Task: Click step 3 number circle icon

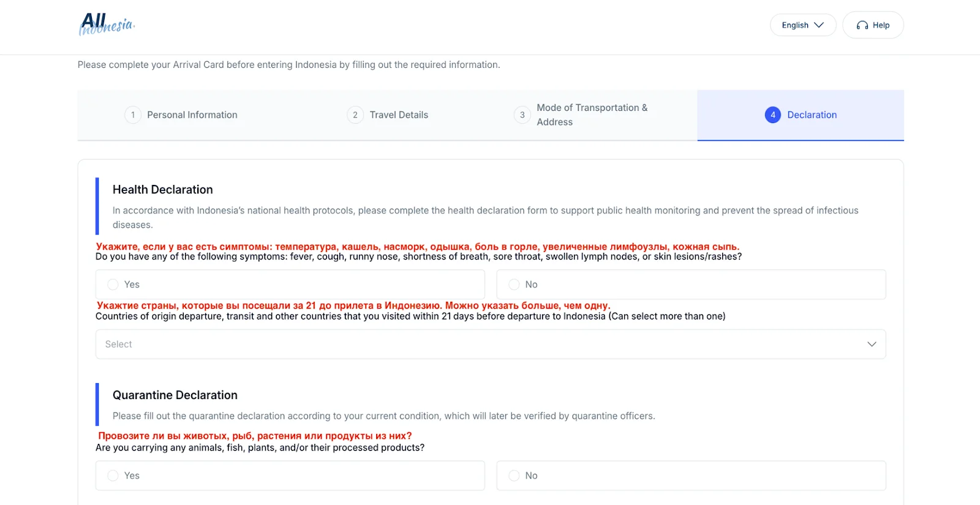Action: [x=522, y=115]
